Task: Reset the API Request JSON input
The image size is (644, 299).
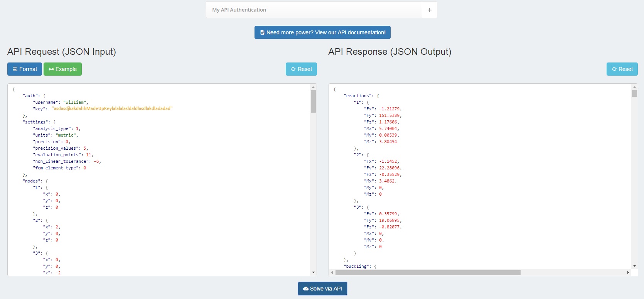Action: click(x=301, y=69)
